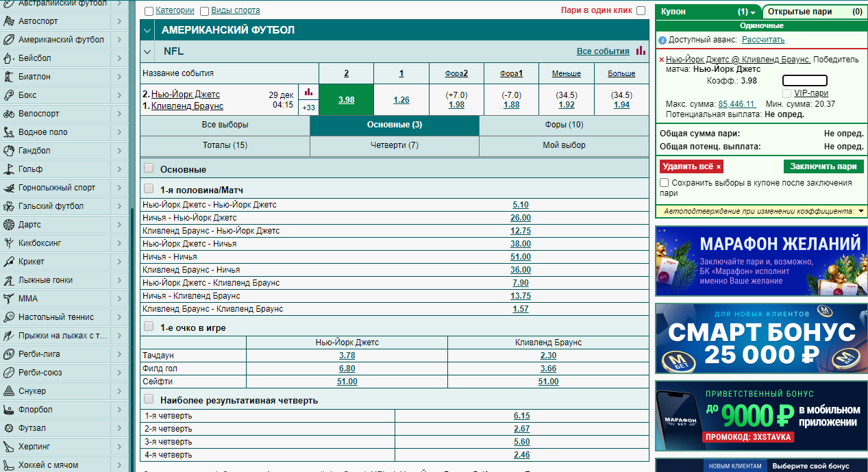
Task: Enable the Пари в один клик checkbox
Action: click(x=641, y=10)
